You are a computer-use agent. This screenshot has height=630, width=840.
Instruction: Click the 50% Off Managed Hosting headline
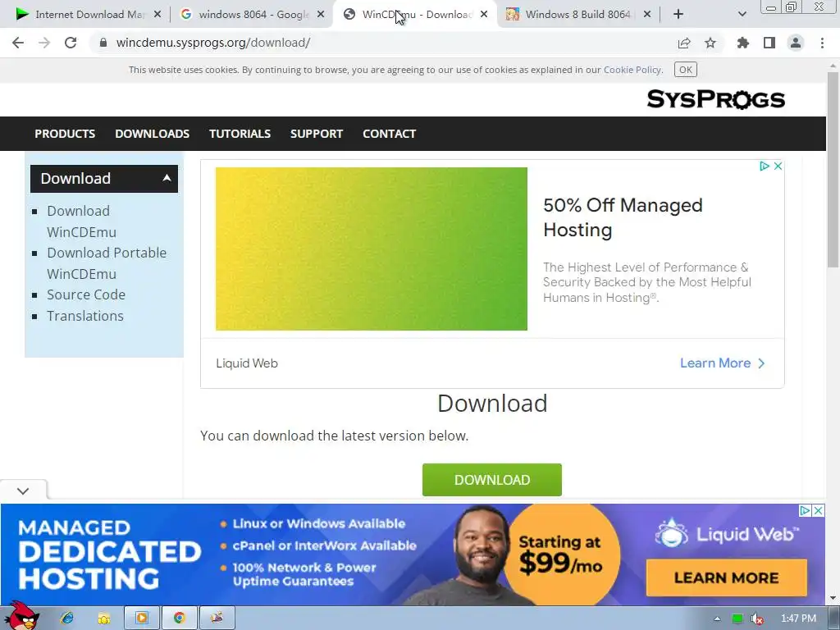coord(623,217)
